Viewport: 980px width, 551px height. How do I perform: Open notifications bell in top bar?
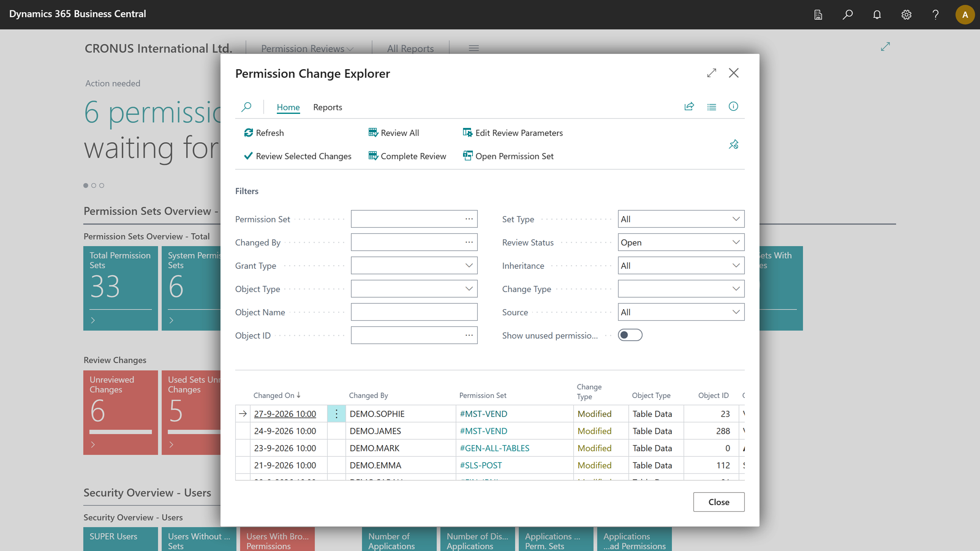point(877,15)
